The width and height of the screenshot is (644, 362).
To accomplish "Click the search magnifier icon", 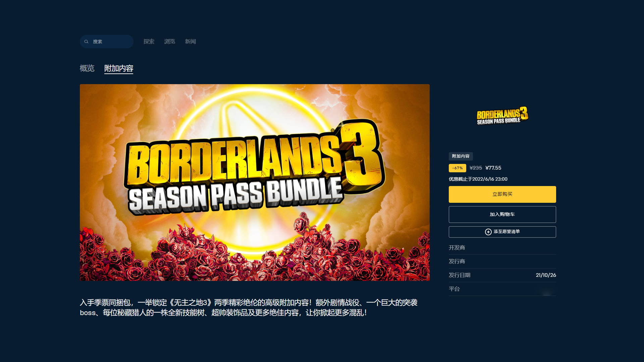I will [86, 42].
